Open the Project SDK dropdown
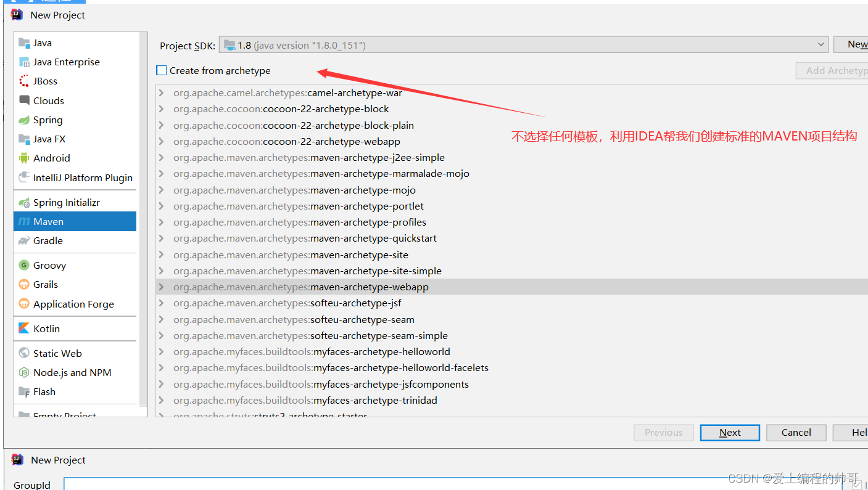This screenshot has width=868, height=490. pyautogui.click(x=523, y=45)
